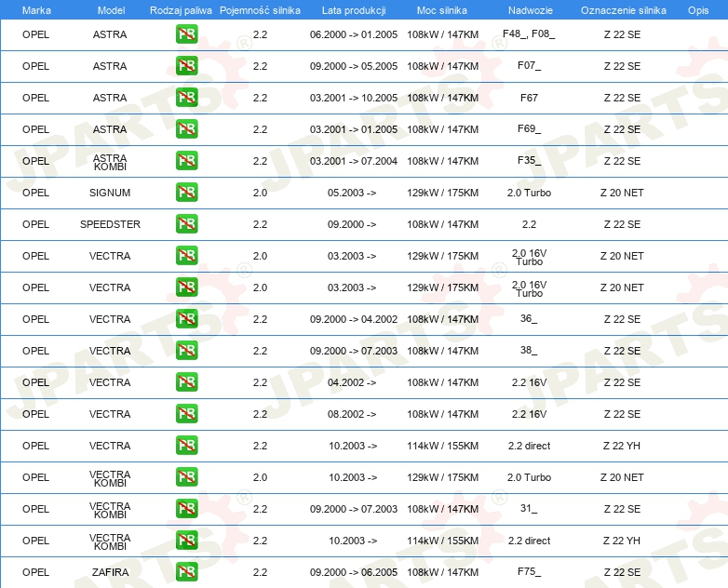Click Z 22 SE code in ZAFIRA row
Screen dimensions: 728x588
(622, 572)
